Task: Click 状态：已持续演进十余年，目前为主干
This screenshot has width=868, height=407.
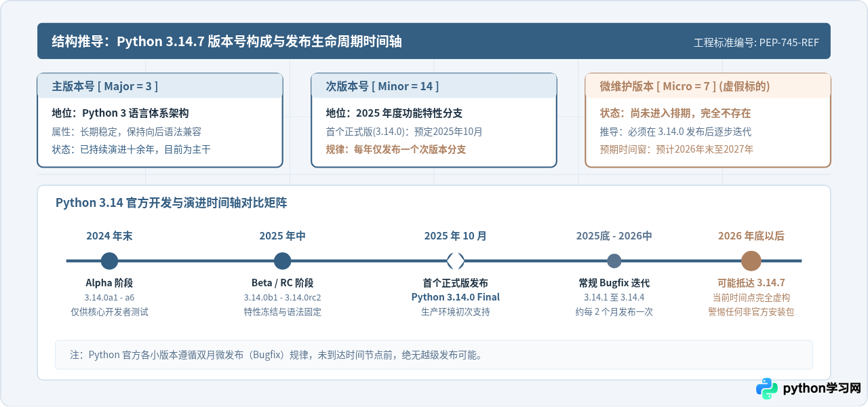Action: click(132, 149)
